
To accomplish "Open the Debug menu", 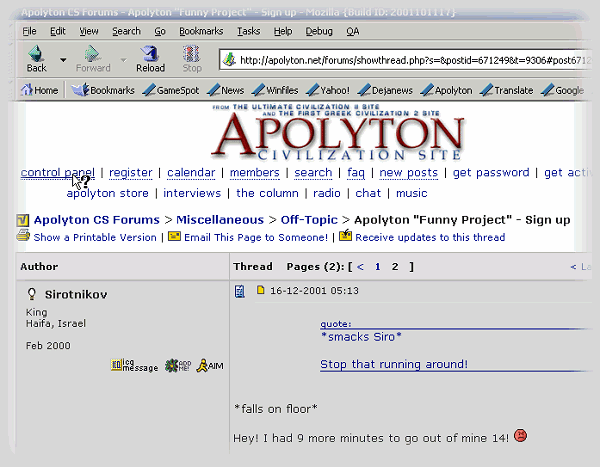I will 319,31.
